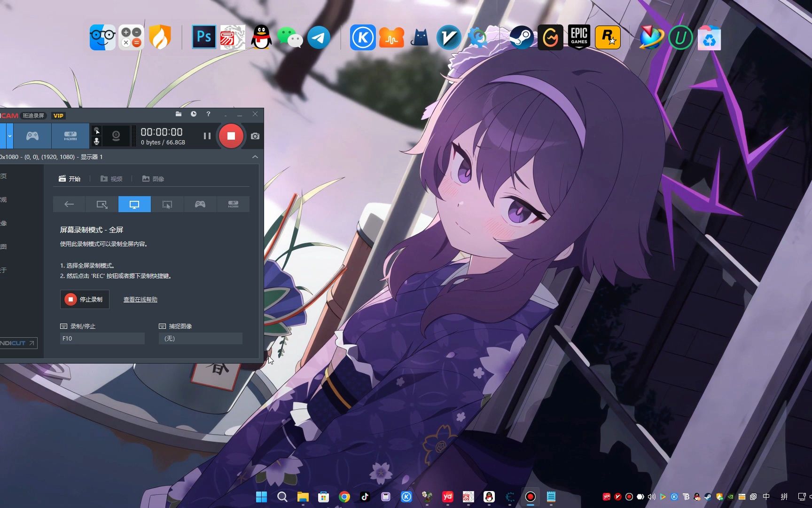The width and height of the screenshot is (812, 508).
Task: Open TikTok from the taskbar
Action: (x=365, y=497)
